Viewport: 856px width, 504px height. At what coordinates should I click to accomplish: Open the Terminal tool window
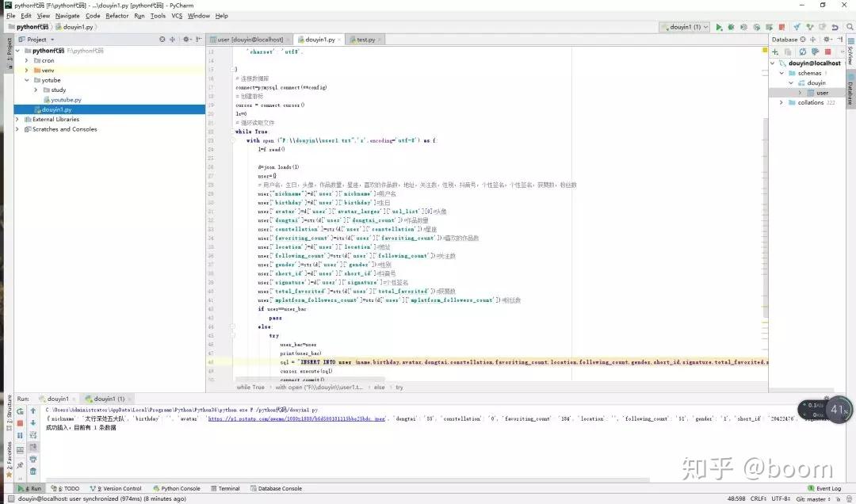point(225,489)
